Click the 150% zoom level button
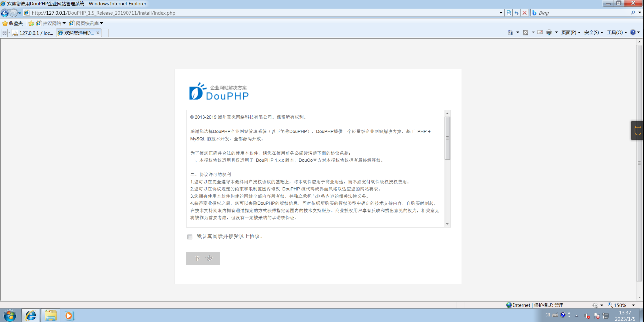Viewport: 644px width, 322px height. (x=617, y=305)
